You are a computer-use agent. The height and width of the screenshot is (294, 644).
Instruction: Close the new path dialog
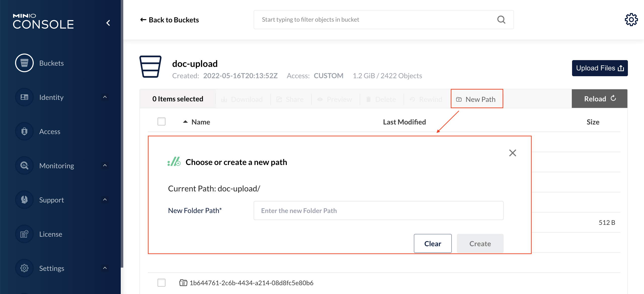point(512,153)
